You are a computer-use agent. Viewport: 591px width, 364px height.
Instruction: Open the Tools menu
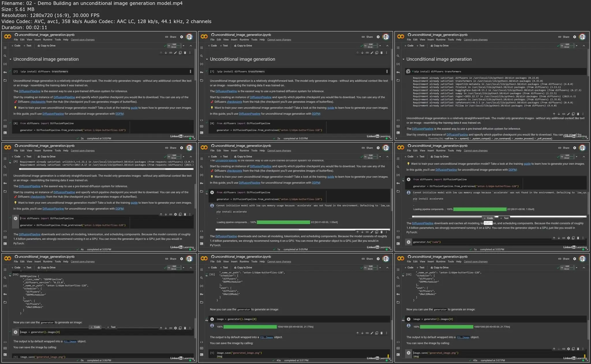58,39
